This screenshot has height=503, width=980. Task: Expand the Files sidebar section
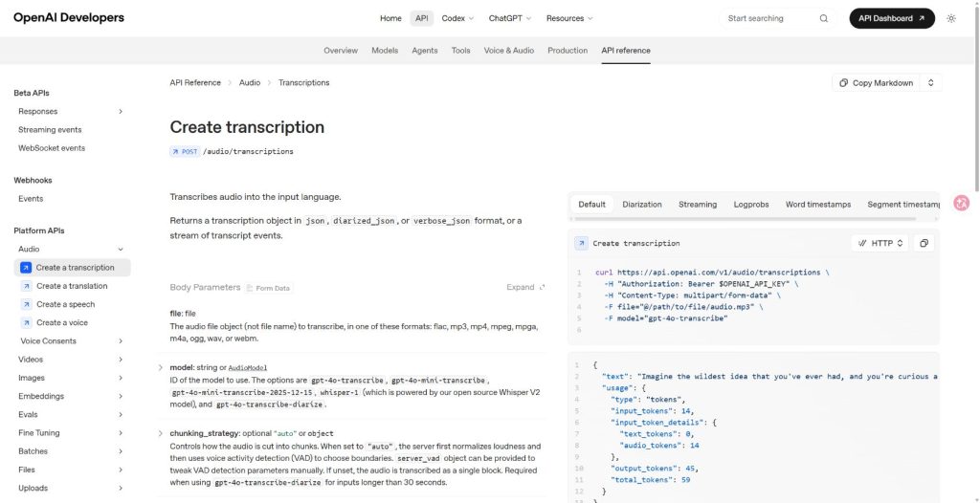(121, 470)
